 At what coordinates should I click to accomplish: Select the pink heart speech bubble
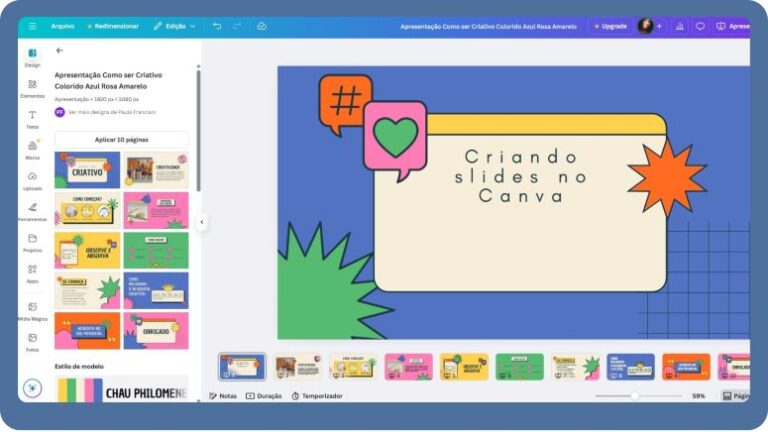[x=395, y=138]
